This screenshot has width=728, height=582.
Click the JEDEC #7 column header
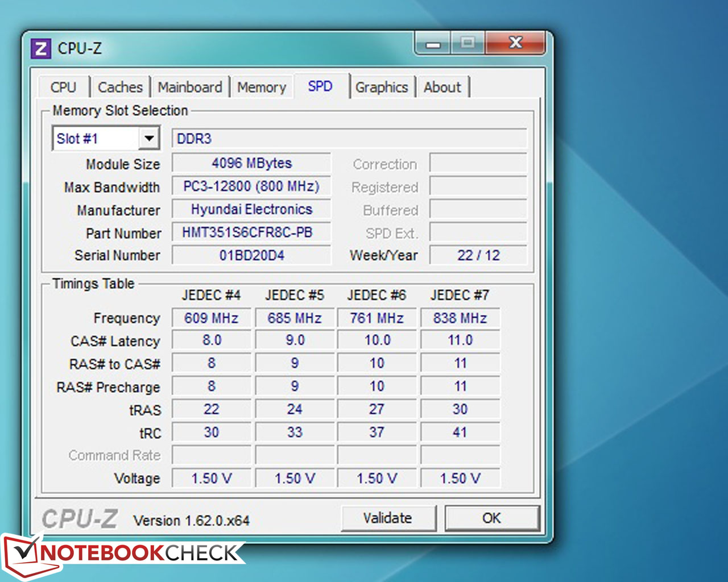460,295
